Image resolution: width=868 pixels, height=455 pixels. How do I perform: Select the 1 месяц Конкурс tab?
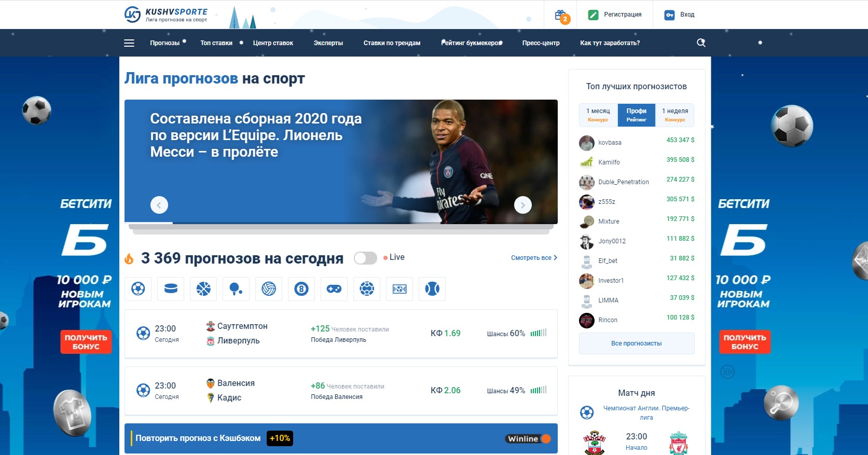pos(598,115)
